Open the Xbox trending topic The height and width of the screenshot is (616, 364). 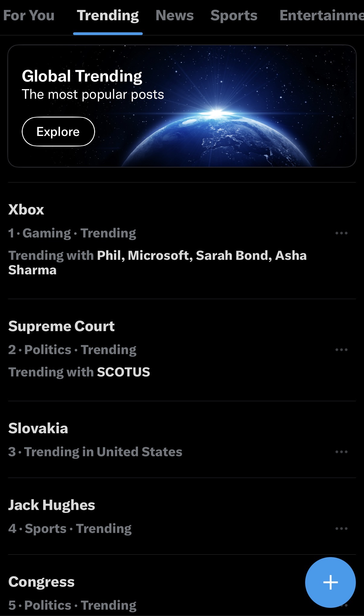27,209
